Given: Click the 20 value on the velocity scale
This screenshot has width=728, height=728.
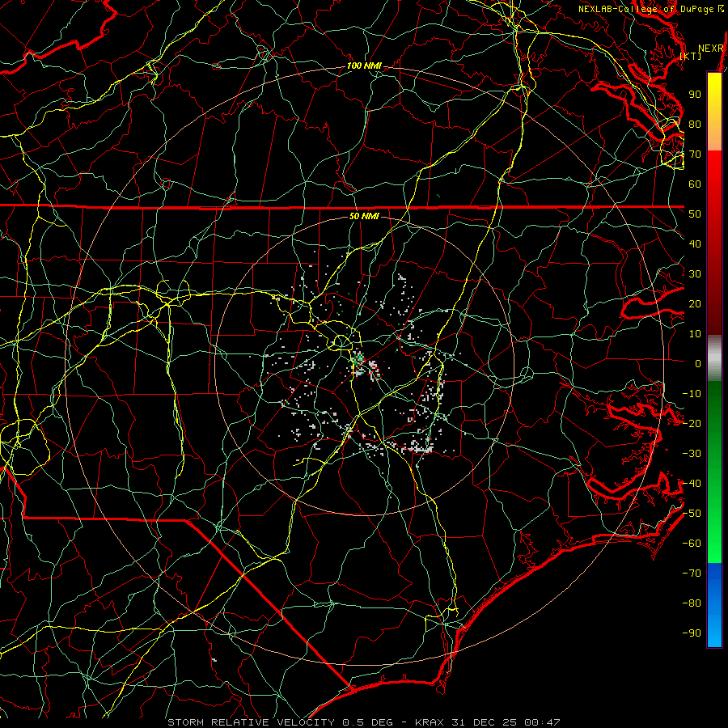Looking at the screenshot, I should 695,303.
